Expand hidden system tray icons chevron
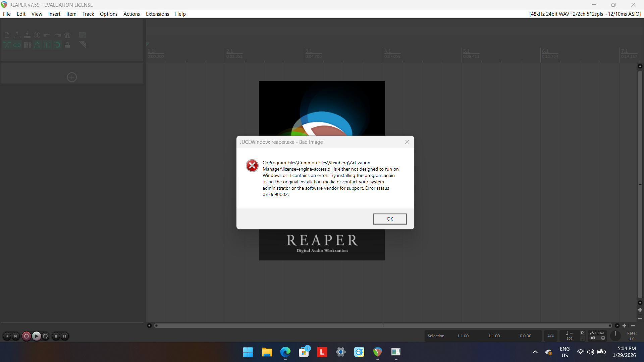The height and width of the screenshot is (362, 644). click(535, 352)
